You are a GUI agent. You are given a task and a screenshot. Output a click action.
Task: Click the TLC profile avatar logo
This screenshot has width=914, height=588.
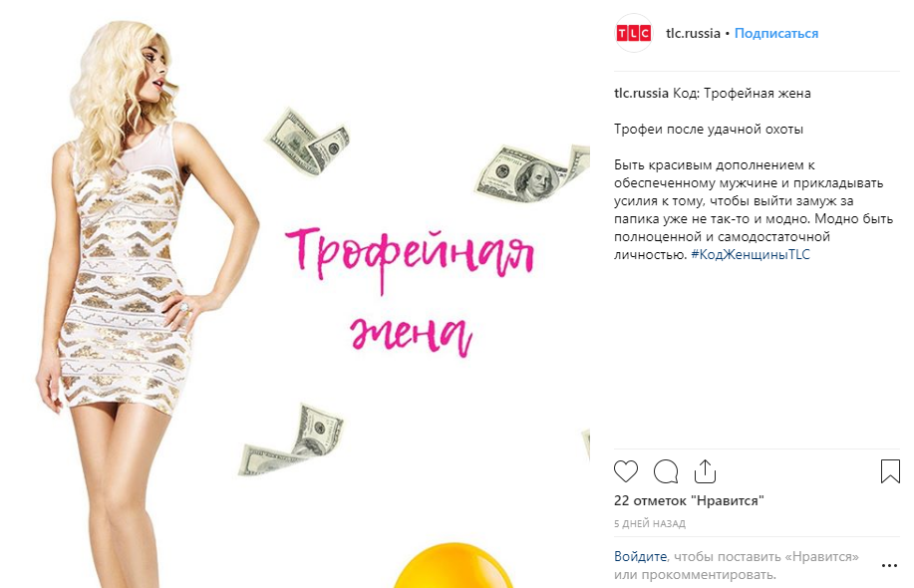[634, 33]
